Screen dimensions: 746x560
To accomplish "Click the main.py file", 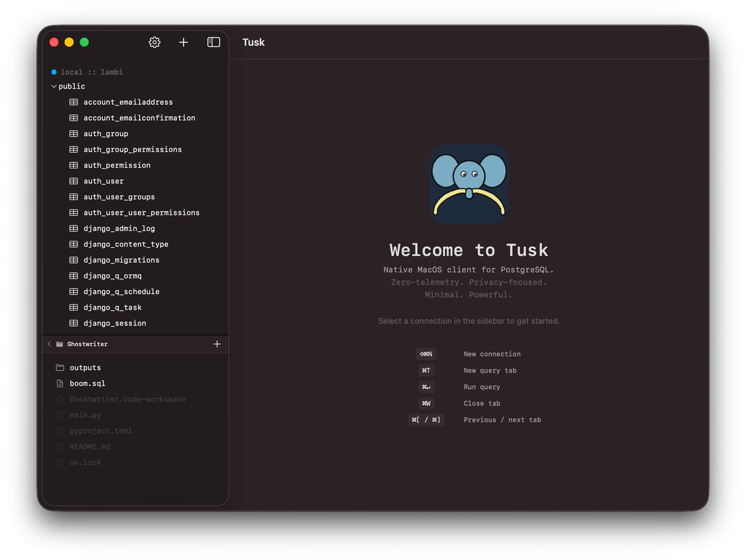I will click(85, 415).
